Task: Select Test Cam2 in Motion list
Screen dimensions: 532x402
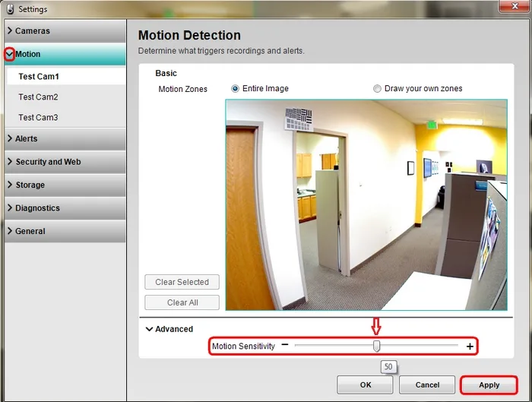Action: click(66, 97)
